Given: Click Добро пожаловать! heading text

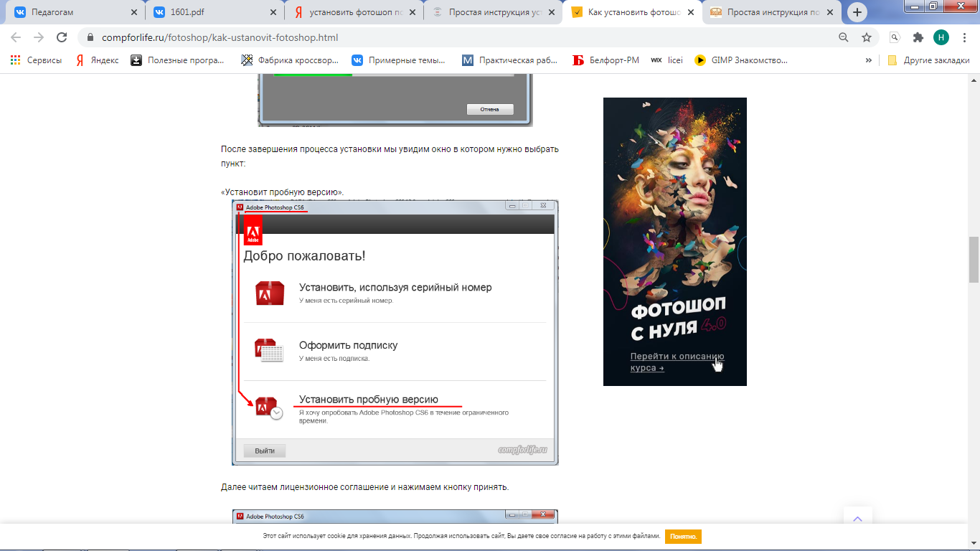Looking at the screenshot, I should click(304, 256).
